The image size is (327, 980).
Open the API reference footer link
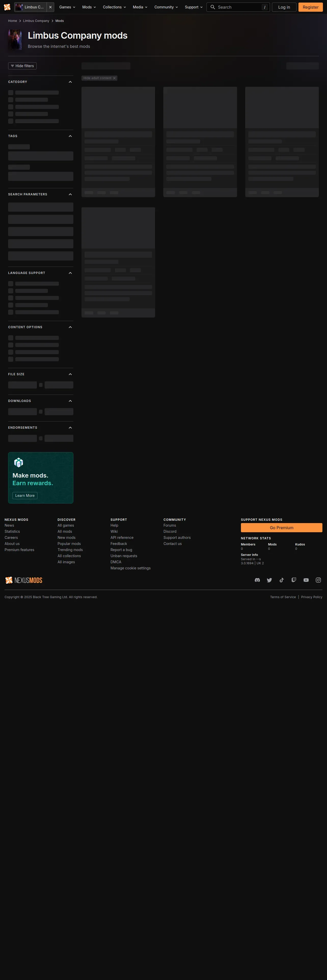coord(122,538)
